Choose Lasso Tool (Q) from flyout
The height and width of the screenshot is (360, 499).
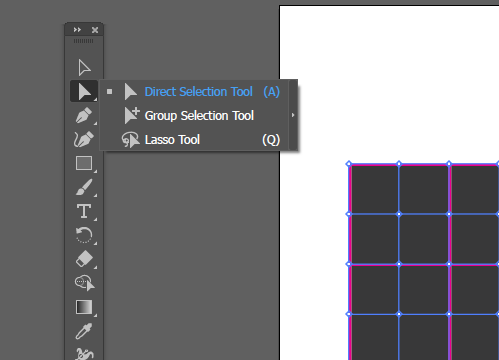click(194, 140)
